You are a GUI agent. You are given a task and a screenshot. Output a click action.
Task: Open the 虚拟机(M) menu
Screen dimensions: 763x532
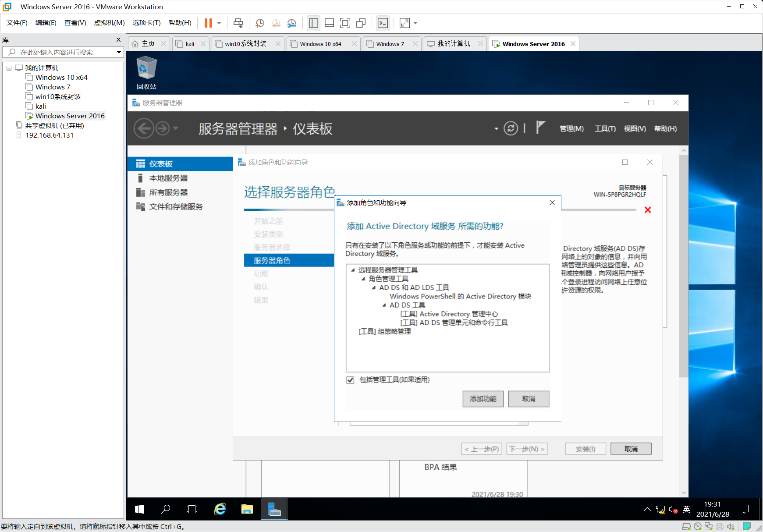pyautogui.click(x=109, y=23)
